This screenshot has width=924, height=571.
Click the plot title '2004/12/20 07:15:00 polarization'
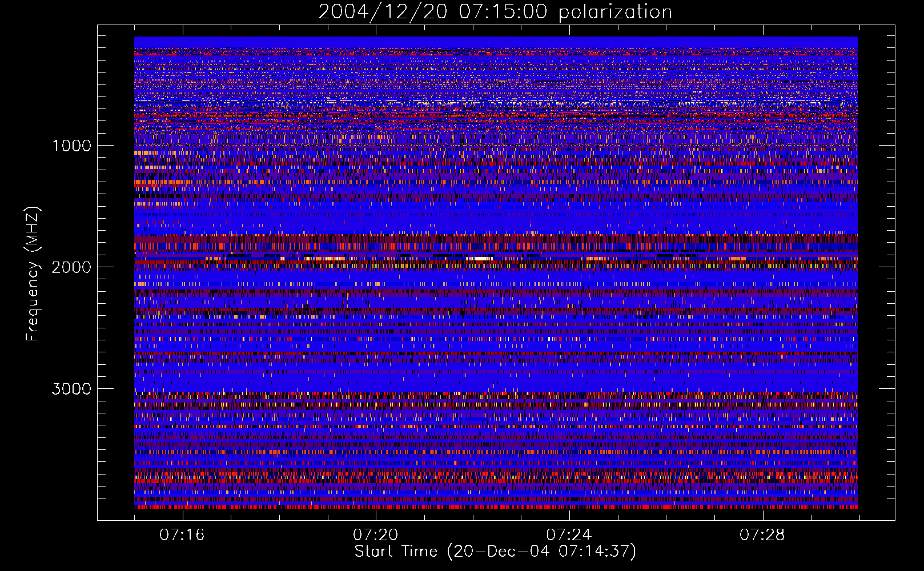click(495, 12)
